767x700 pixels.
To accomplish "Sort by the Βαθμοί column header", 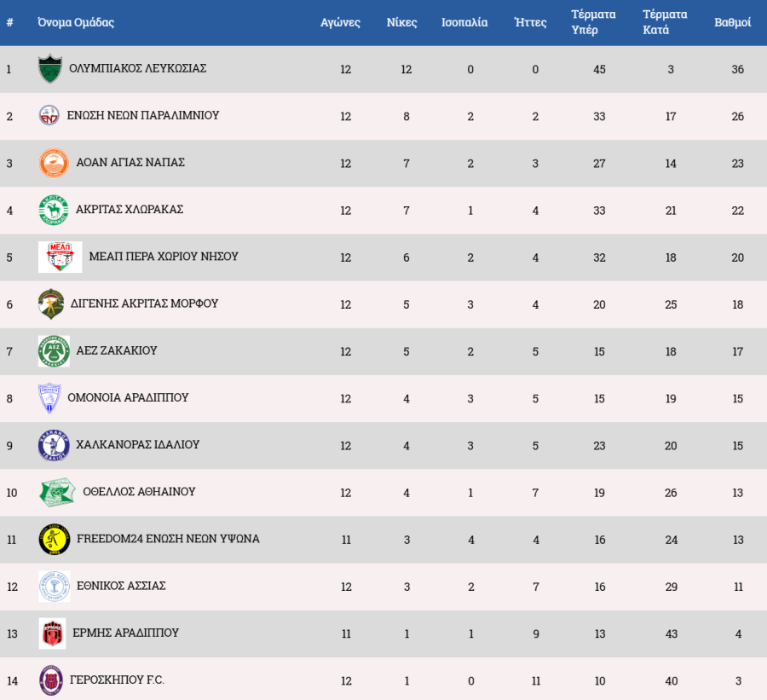I will tap(732, 22).
